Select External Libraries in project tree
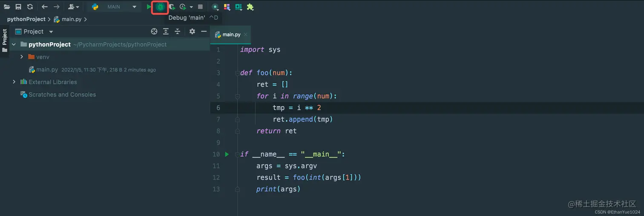Image resolution: width=644 pixels, height=216 pixels. 49,82
